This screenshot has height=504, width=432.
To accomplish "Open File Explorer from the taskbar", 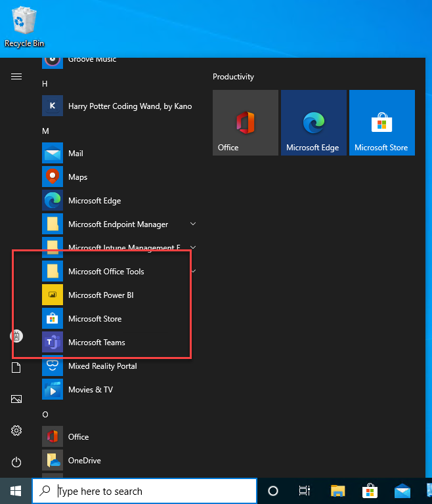I will (x=337, y=491).
